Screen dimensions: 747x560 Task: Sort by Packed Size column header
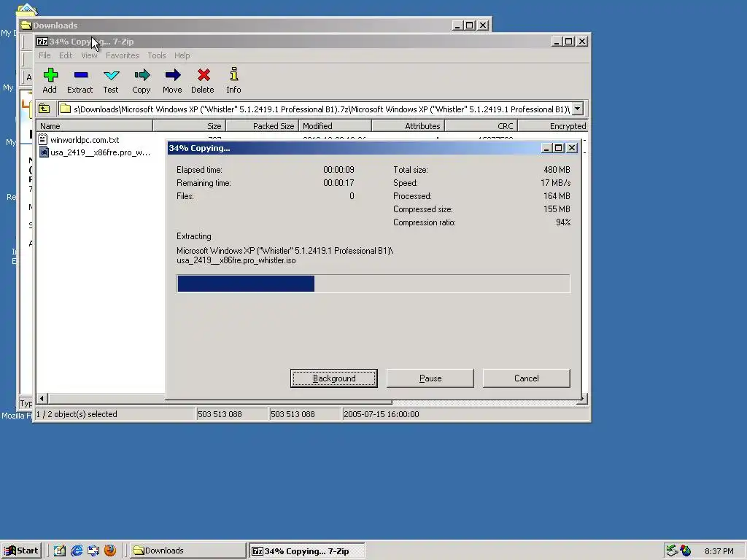[x=262, y=125]
